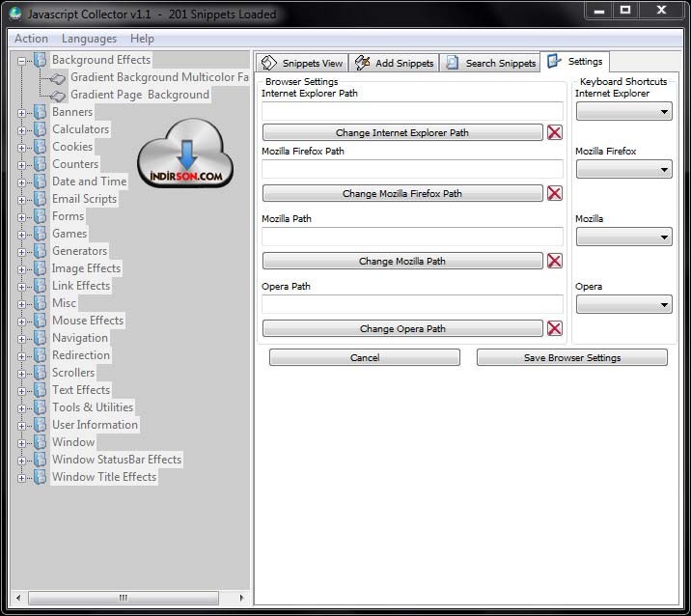The image size is (691, 616).
Task: Click the Window category book icon
Action: click(x=40, y=442)
